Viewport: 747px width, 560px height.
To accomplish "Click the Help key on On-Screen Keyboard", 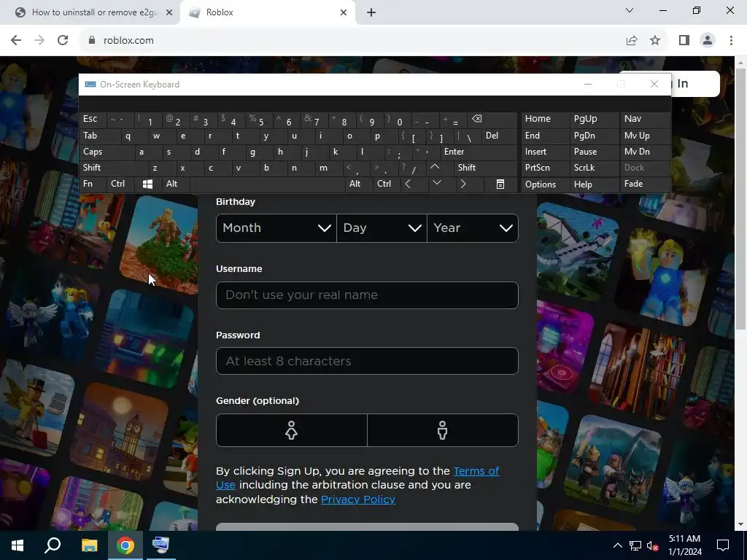I will (594, 184).
